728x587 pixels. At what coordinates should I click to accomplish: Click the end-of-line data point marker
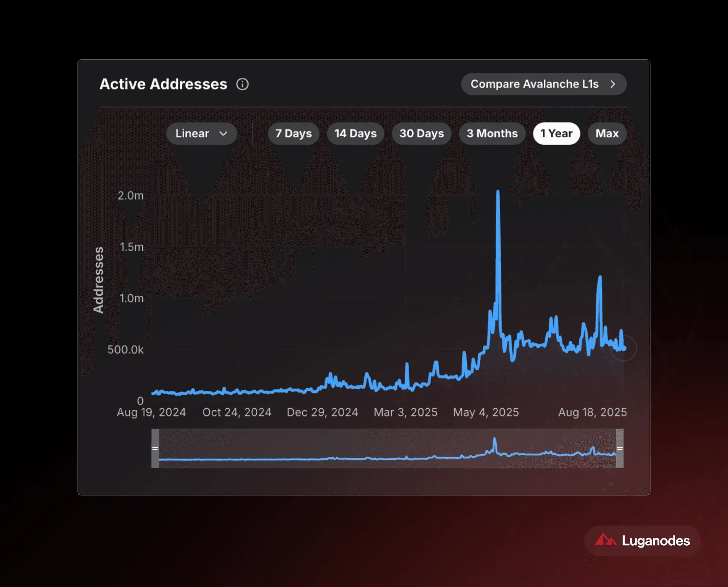[x=623, y=348]
